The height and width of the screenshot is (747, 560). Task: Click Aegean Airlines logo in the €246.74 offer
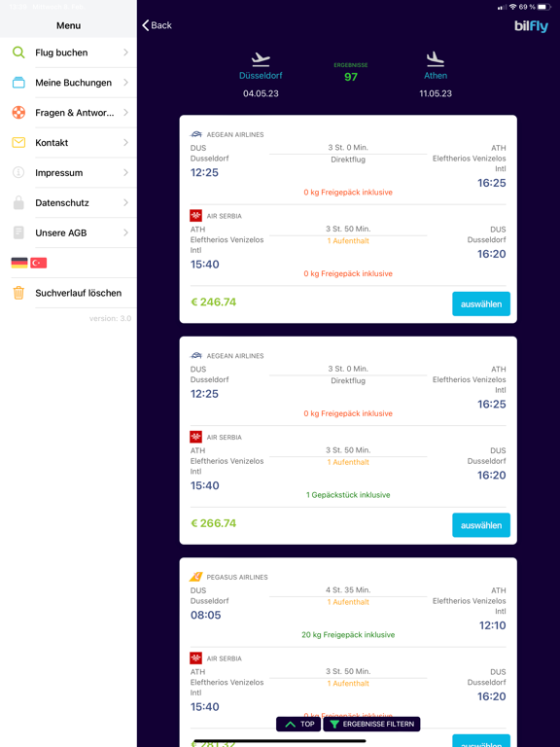click(x=196, y=134)
